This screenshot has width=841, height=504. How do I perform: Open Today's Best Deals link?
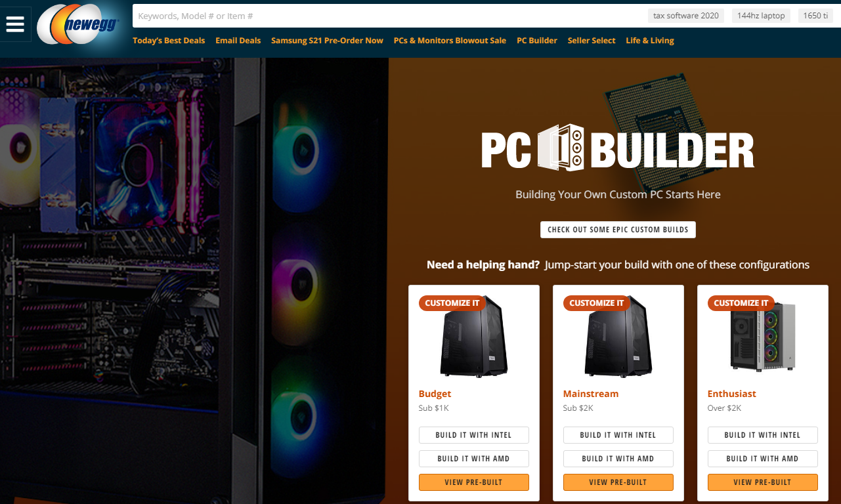click(x=169, y=41)
